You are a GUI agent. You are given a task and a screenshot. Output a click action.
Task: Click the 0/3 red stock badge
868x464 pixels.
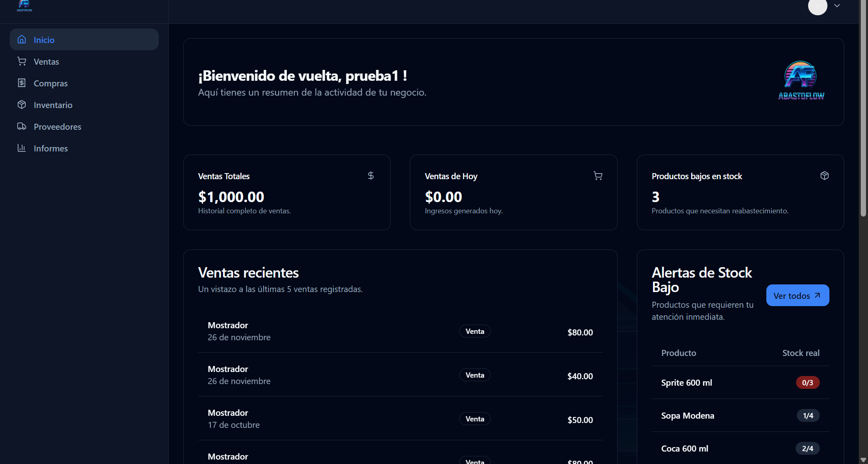(807, 382)
